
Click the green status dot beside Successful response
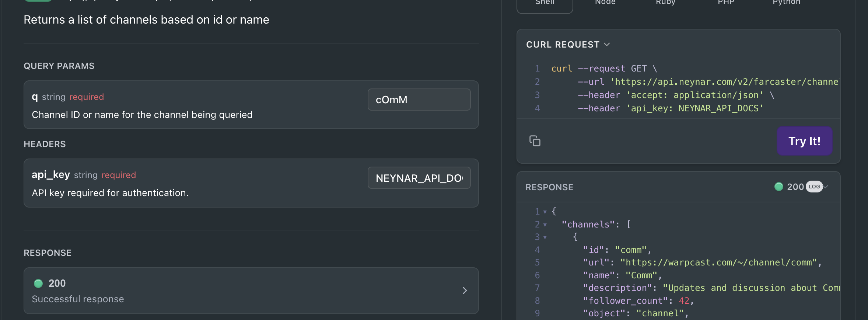point(38,283)
